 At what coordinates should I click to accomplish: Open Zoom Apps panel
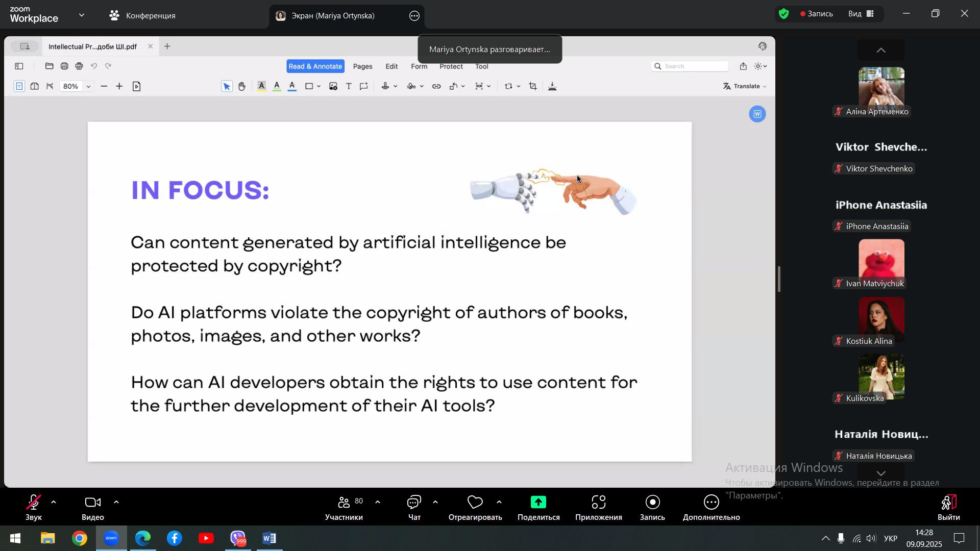(599, 509)
